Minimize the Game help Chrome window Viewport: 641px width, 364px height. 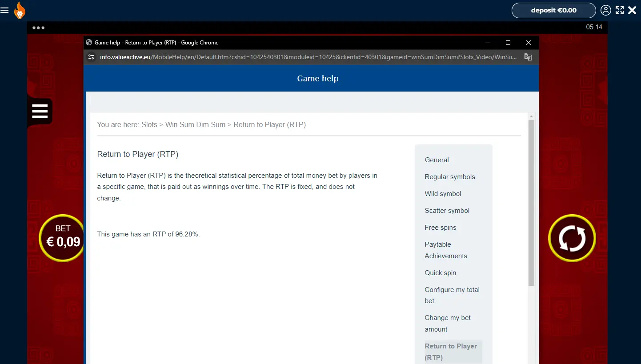click(488, 43)
